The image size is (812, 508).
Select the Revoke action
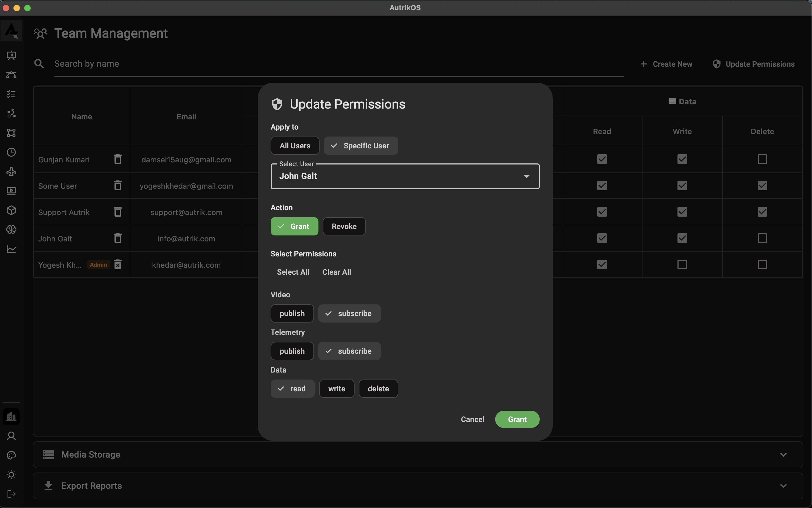tap(344, 226)
